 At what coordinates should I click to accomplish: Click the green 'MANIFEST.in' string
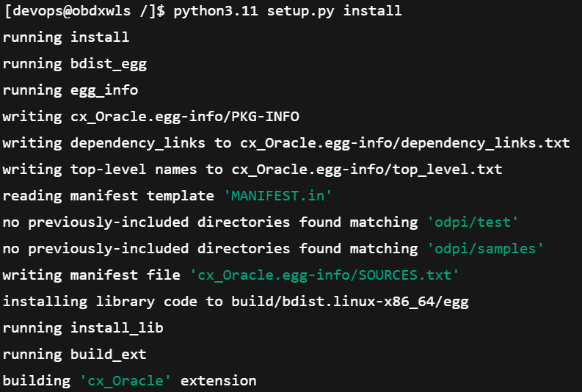277,195
